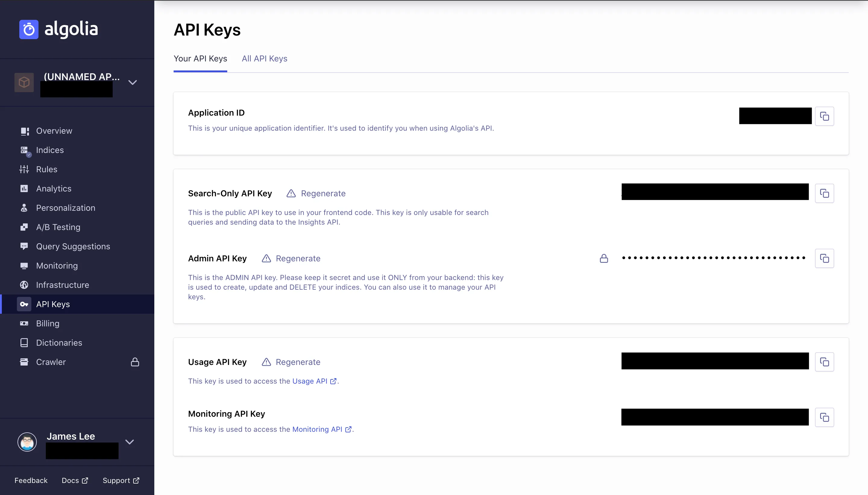
Task: Expand the application switcher chevron
Action: pos(132,82)
